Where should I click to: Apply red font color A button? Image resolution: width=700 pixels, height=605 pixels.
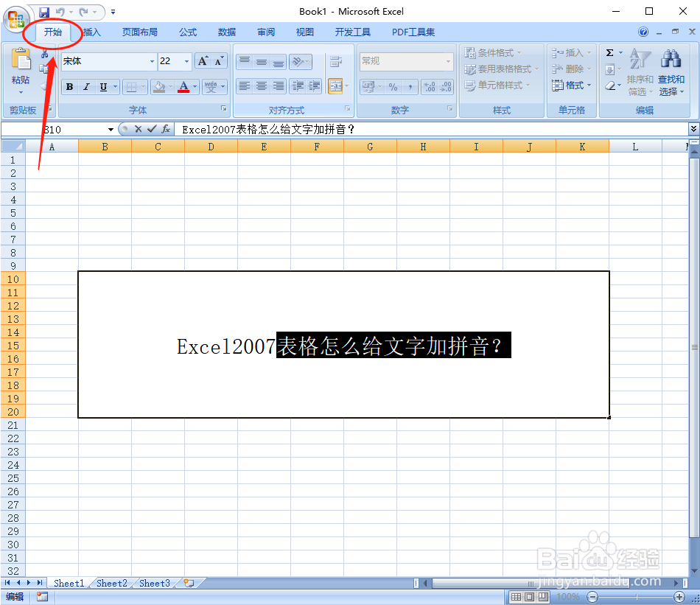[x=183, y=86]
